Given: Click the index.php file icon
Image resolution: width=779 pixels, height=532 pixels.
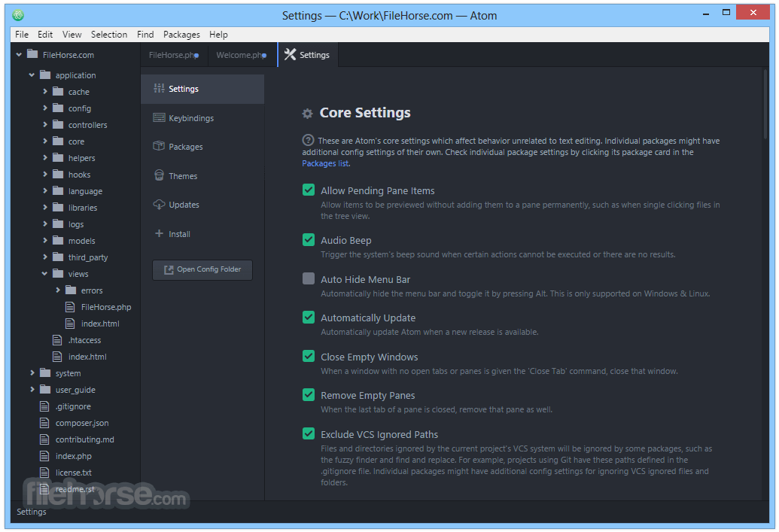Looking at the screenshot, I should 44,456.
